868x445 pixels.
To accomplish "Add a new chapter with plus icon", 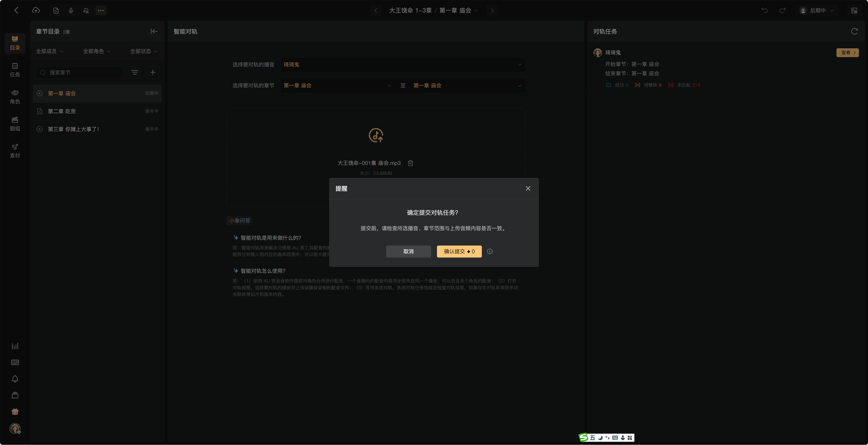I will 153,72.
